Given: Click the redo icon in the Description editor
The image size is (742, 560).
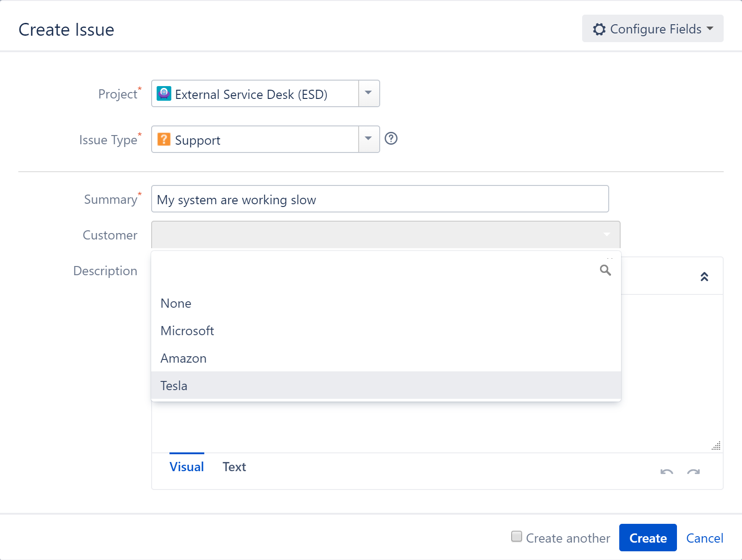Looking at the screenshot, I should (693, 472).
